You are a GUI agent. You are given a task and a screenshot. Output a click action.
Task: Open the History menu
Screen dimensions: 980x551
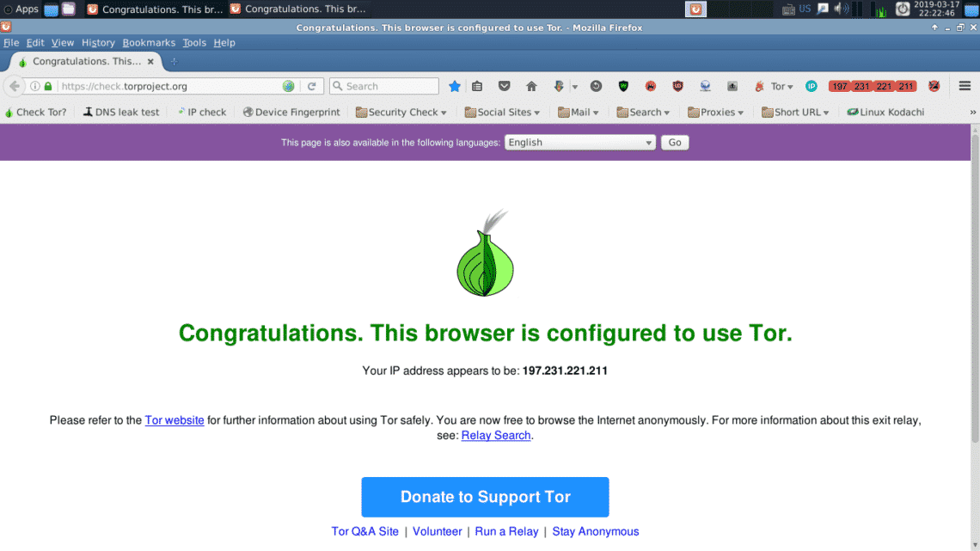coord(98,42)
